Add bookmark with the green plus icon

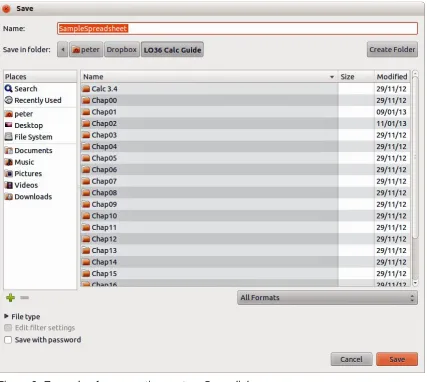point(11,298)
